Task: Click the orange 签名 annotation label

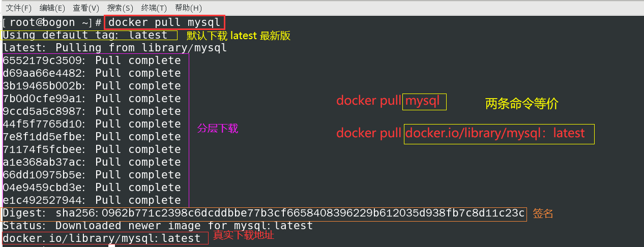Action: click(x=543, y=214)
